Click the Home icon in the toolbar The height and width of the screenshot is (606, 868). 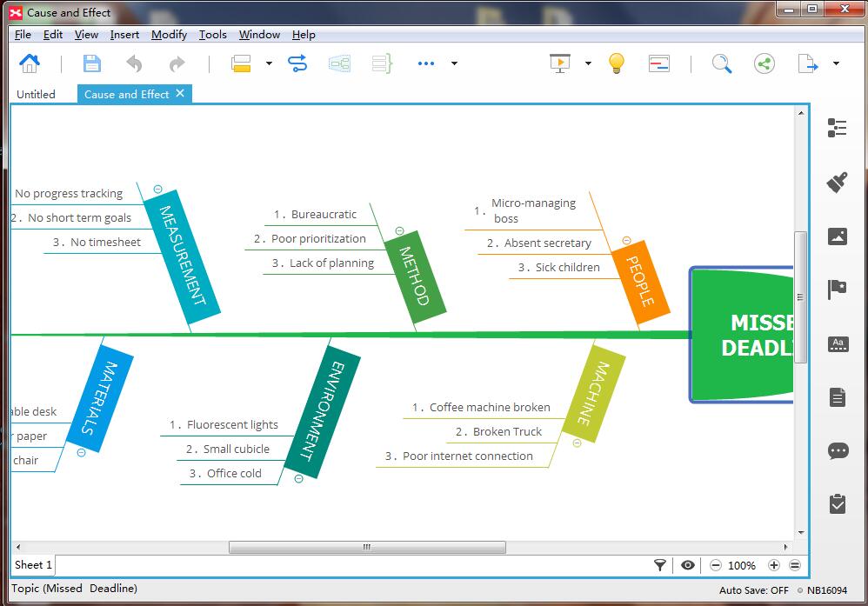pos(30,63)
